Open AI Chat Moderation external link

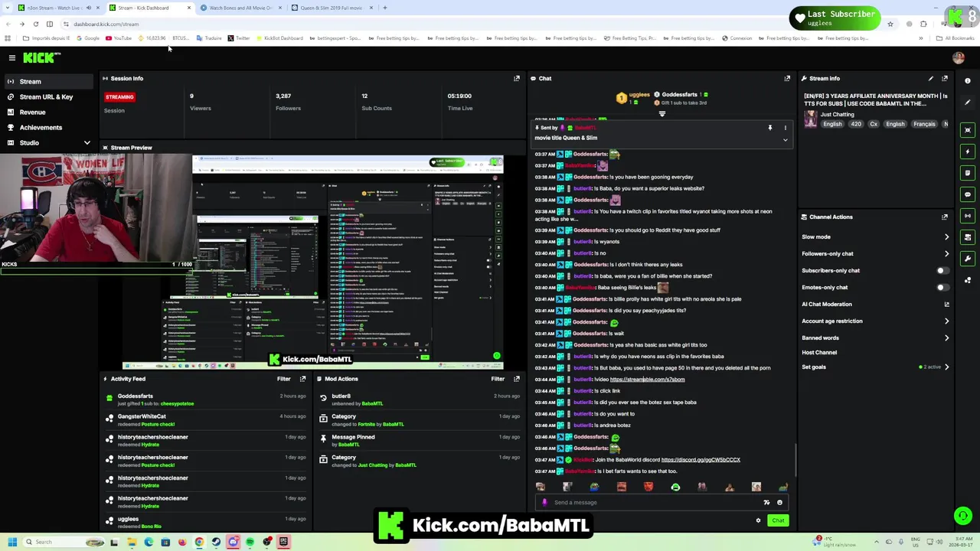946,305
